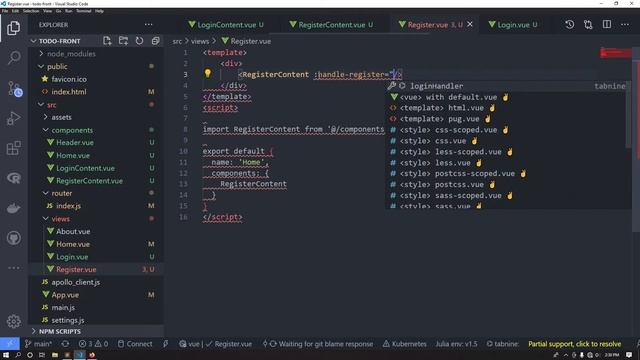Open the Search view in activity bar

(14, 57)
